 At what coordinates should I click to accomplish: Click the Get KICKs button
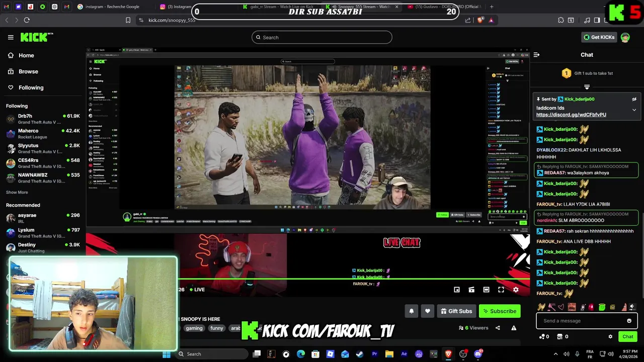[x=599, y=37]
